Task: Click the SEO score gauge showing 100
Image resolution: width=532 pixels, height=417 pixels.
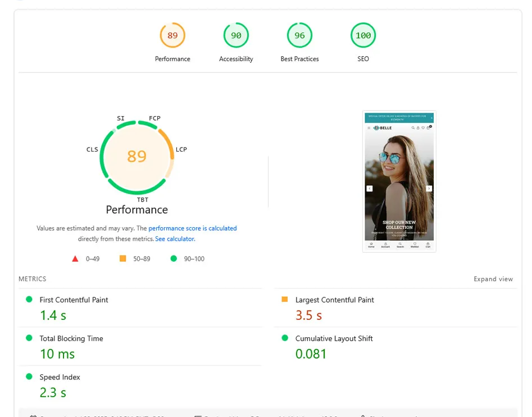Action: [363, 36]
